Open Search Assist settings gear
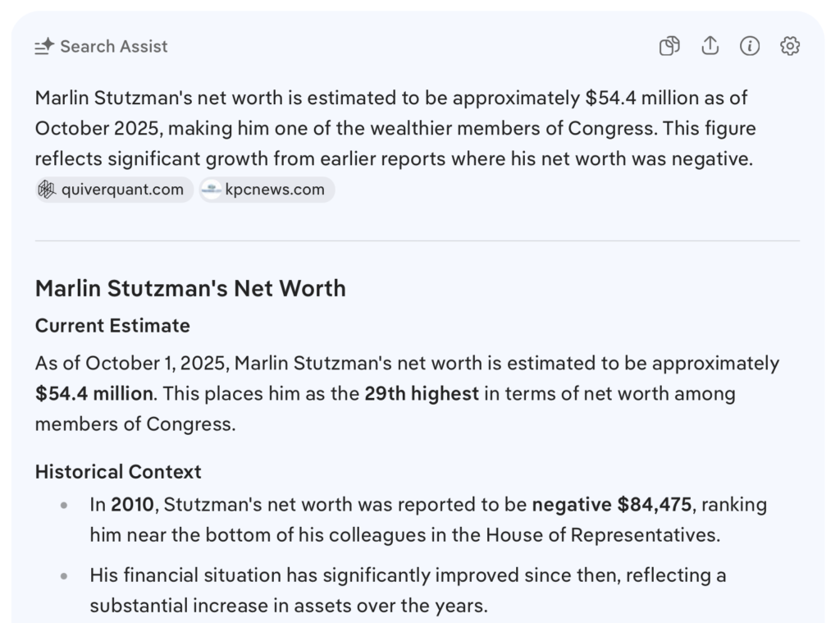 click(790, 46)
